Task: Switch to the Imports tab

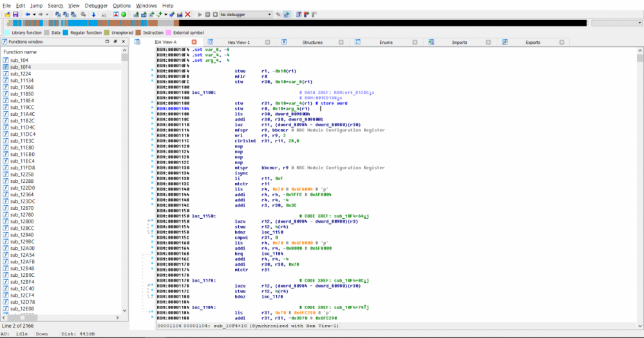Action: [x=459, y=42]
